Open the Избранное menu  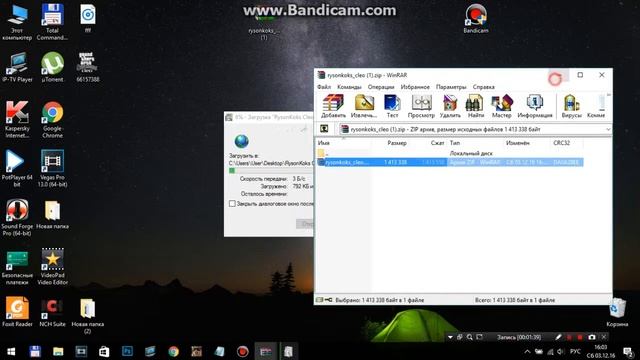coord(415,87)
